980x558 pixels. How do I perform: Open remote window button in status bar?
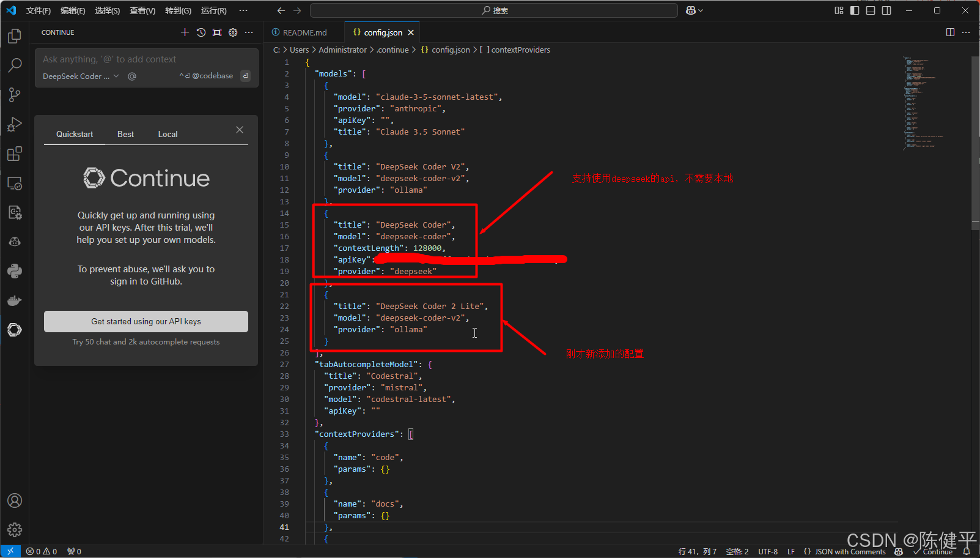click(10, 551)
